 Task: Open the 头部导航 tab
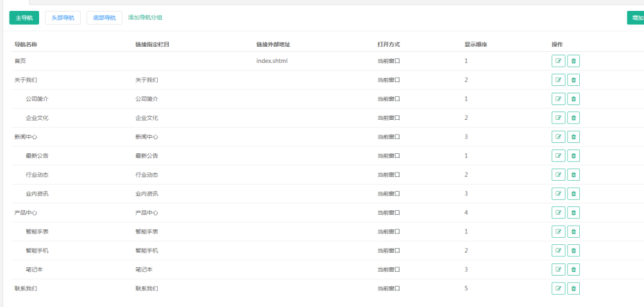63,18
